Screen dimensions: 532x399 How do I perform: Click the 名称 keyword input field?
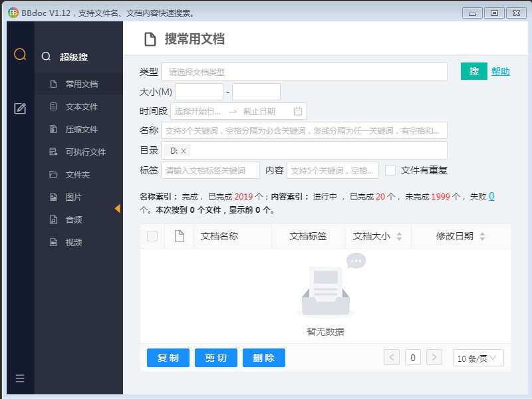pyautogui.click(x=304, y=130)
